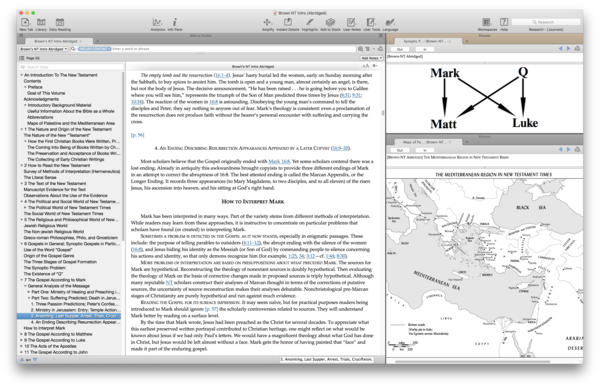Click the recycle icon beside main search bar

click(x=380, y=49)
